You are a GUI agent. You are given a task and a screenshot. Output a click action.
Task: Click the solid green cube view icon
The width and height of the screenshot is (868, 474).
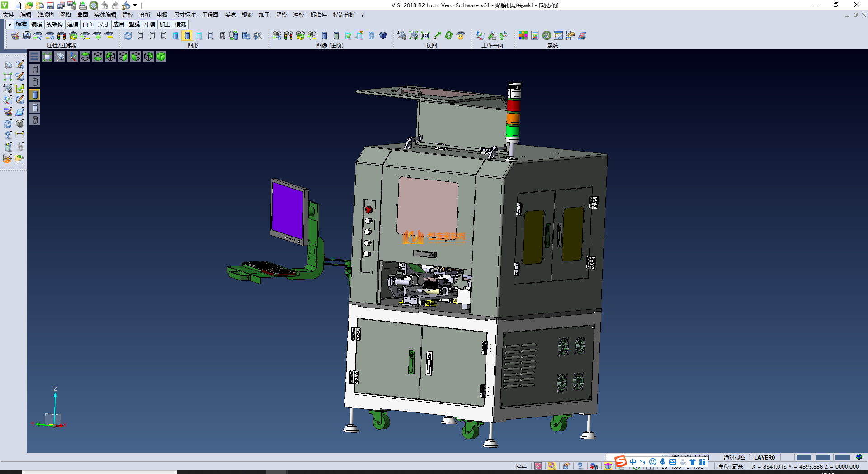point(161,57)
